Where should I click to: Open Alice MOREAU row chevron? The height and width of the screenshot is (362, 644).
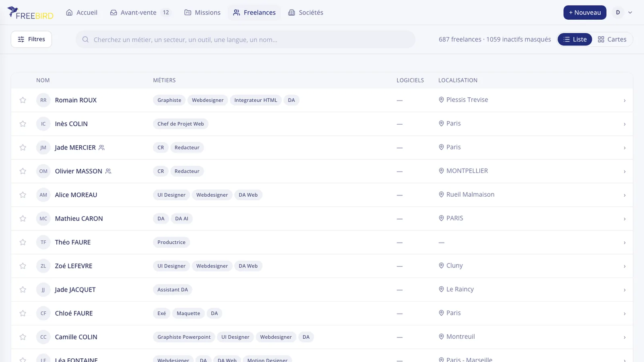624,195
